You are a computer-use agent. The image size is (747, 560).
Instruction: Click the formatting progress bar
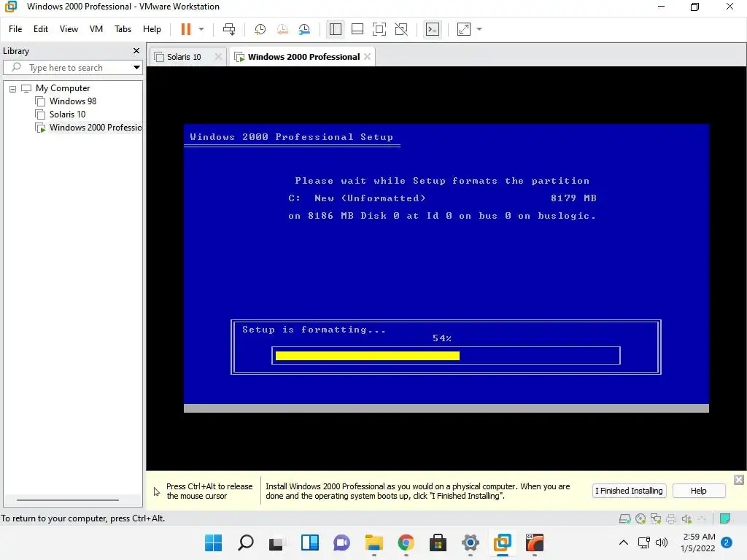point(446,356)
